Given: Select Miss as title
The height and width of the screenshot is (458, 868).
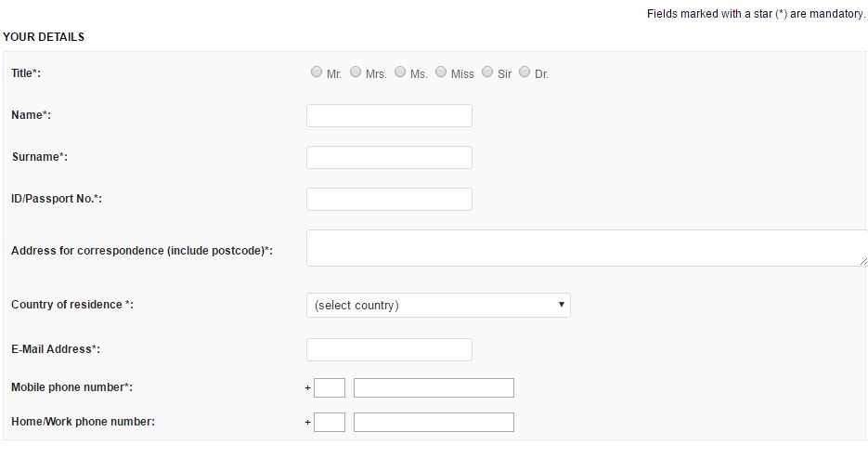Looking at the screenshot, I should 441,72.
